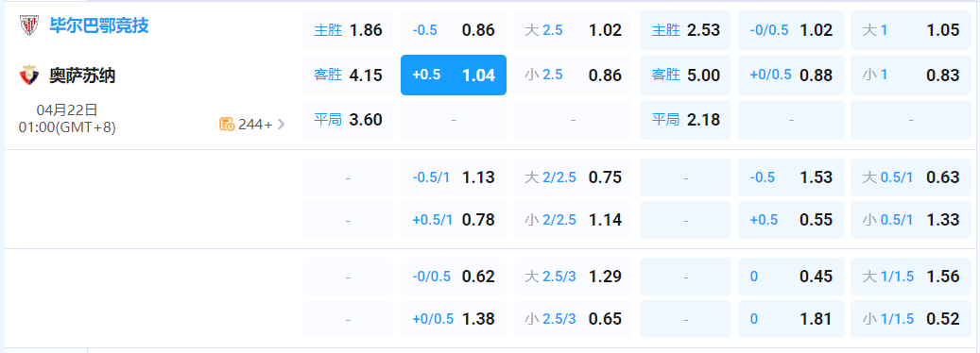
Task: Select handicap 0 at 0.45
Action: point(791,277)
